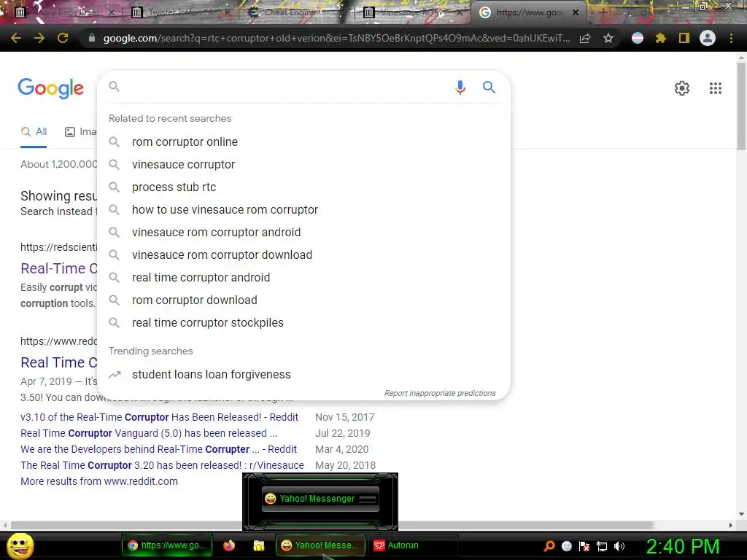Viewport: 747px width, 560px height.
Task: Switch to Chrome taskbar button
Action: click(x=167, y=545)
